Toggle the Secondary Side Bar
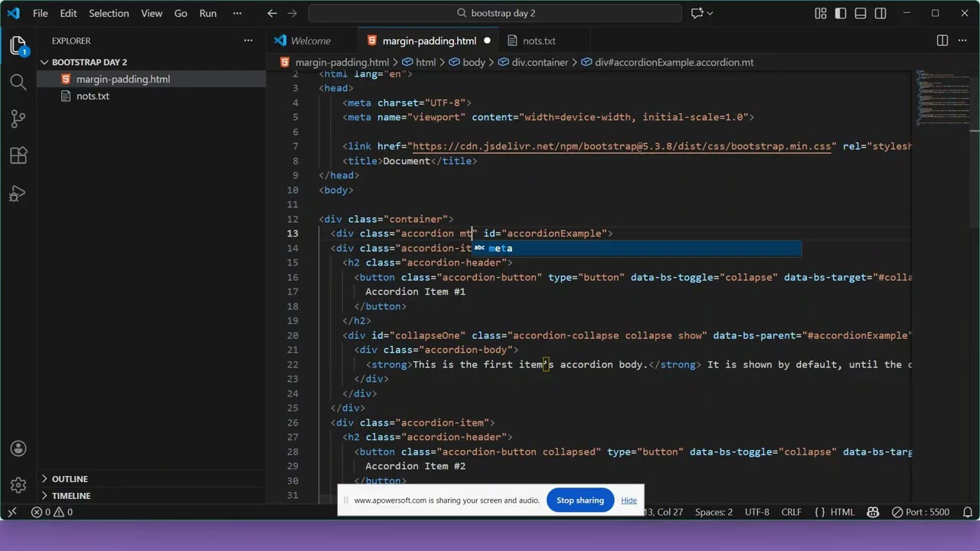The image size is (980, 551). click(x=880, y=13)
